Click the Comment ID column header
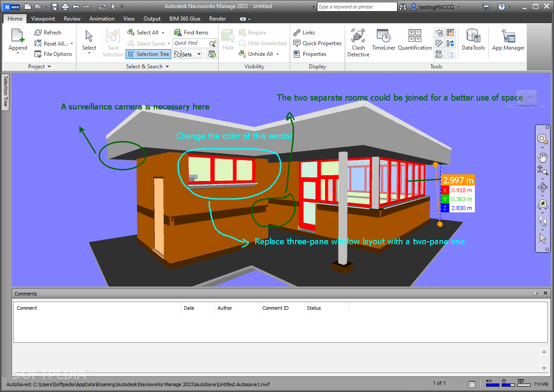Screen dimensions: 554x392 click(282, 308)
